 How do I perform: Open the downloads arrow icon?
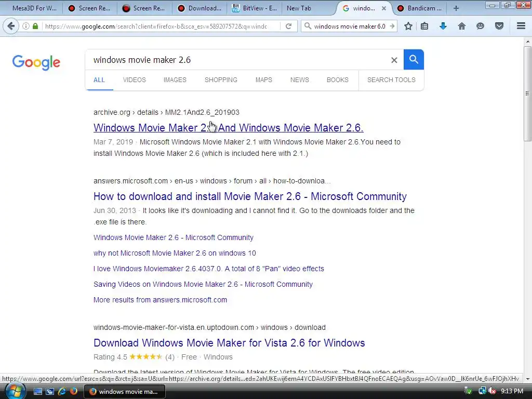tap(443, 26)
